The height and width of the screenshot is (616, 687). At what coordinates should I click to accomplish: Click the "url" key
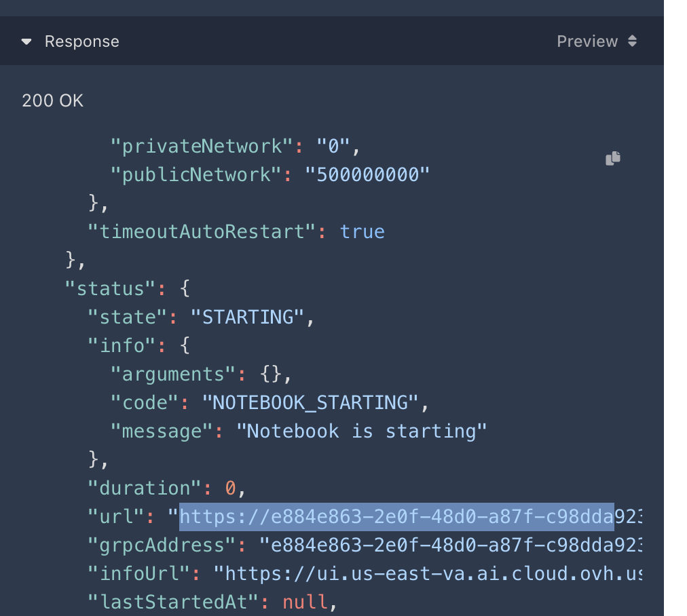click(115, 517)
